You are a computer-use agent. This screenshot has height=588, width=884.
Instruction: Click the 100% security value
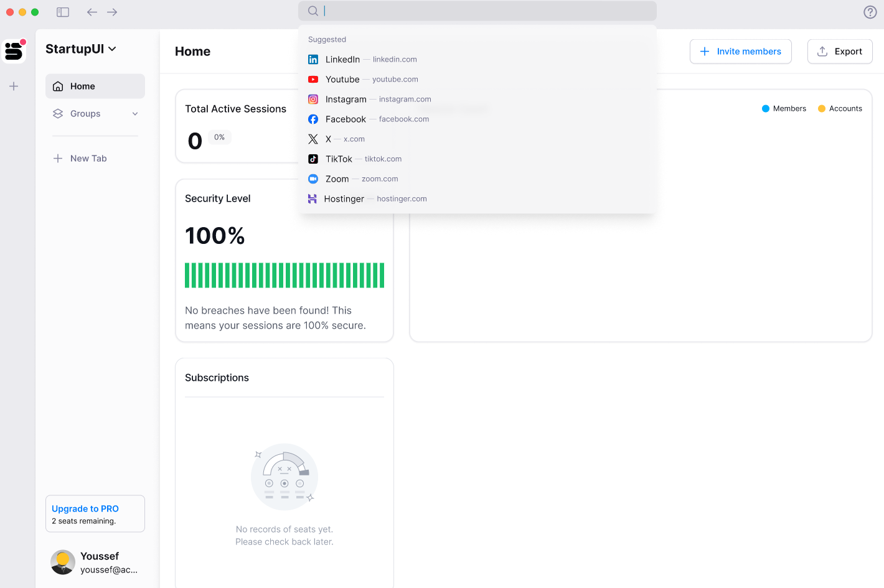215,236
